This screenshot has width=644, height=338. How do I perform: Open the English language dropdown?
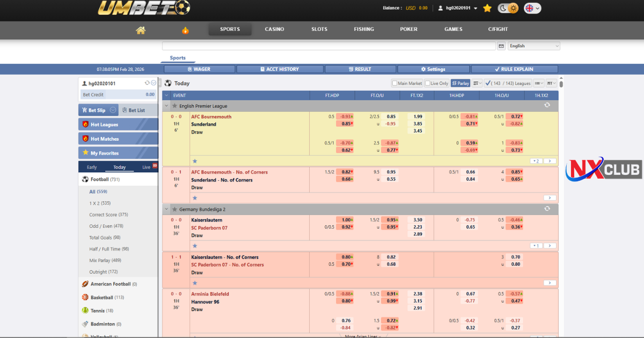(533, 46)
